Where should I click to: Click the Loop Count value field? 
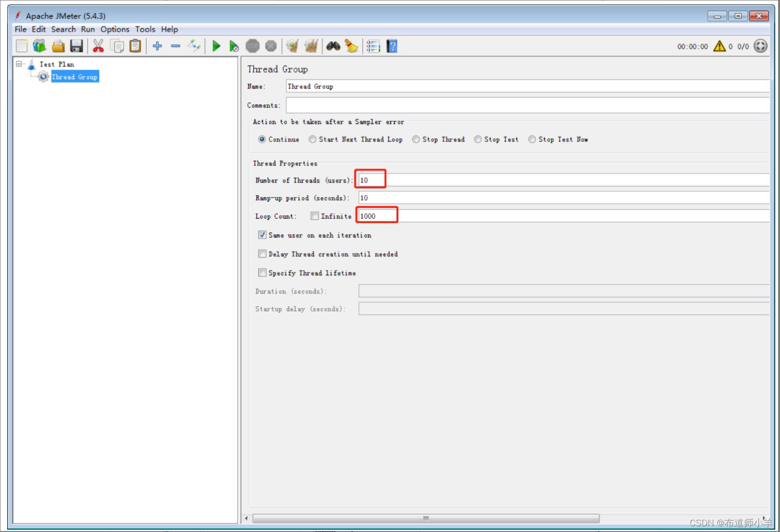pyautogui.click(x=564, y=216)
